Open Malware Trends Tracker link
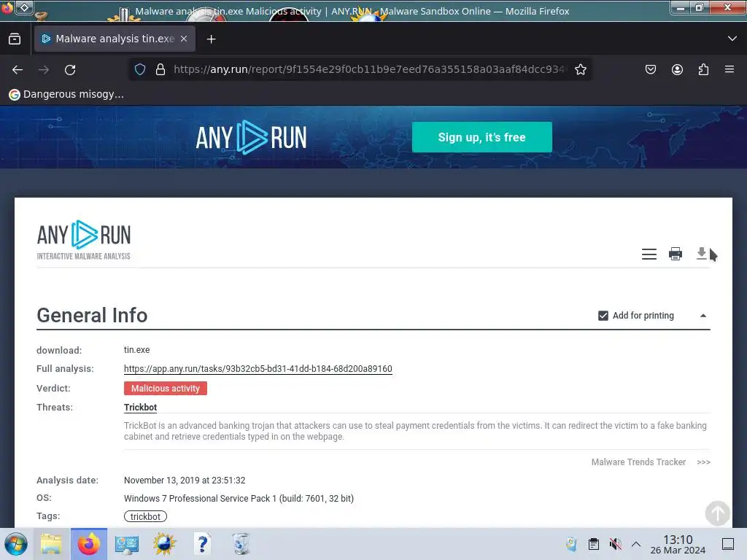This screenshot has height=560, width=747. point(650,462)
